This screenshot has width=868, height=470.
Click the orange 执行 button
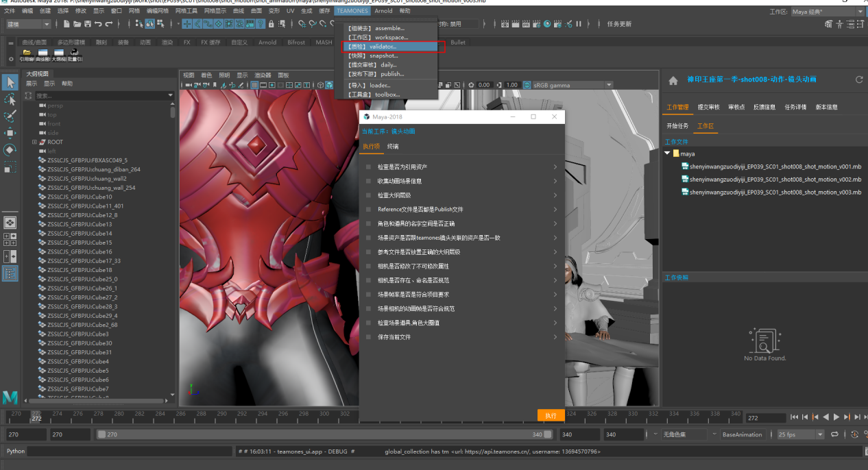click(x=551, y=415)
